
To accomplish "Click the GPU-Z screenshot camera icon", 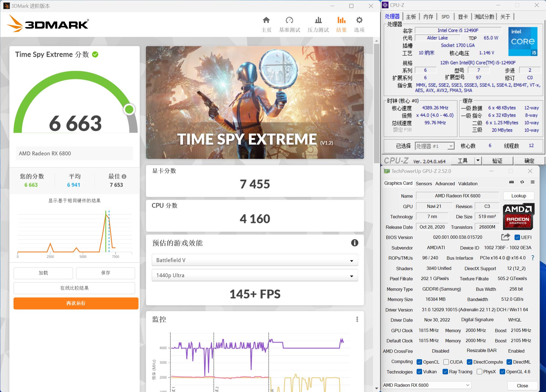I will 512,182.
